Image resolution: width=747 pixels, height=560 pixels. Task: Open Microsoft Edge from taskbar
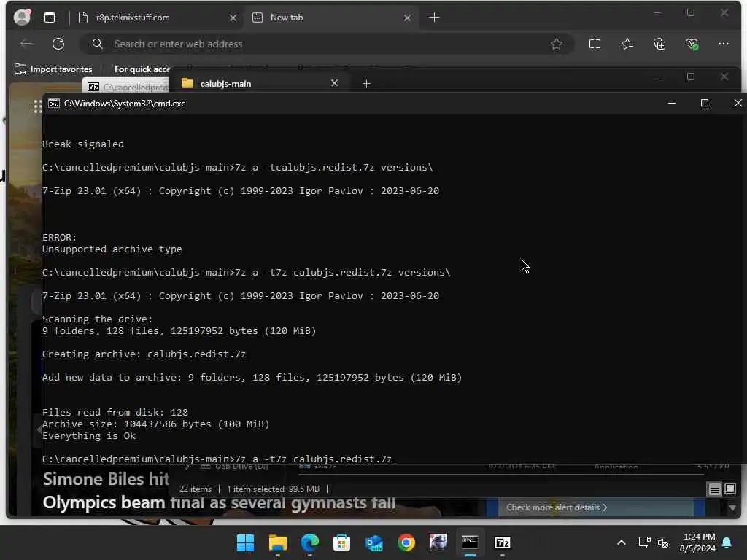(309, 542)
